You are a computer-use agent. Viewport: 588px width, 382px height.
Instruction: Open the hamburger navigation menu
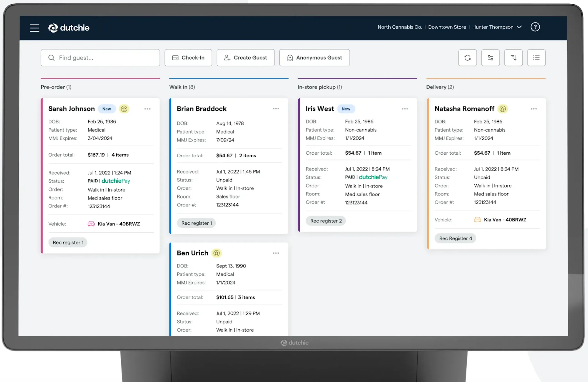[x=35, y=28]
